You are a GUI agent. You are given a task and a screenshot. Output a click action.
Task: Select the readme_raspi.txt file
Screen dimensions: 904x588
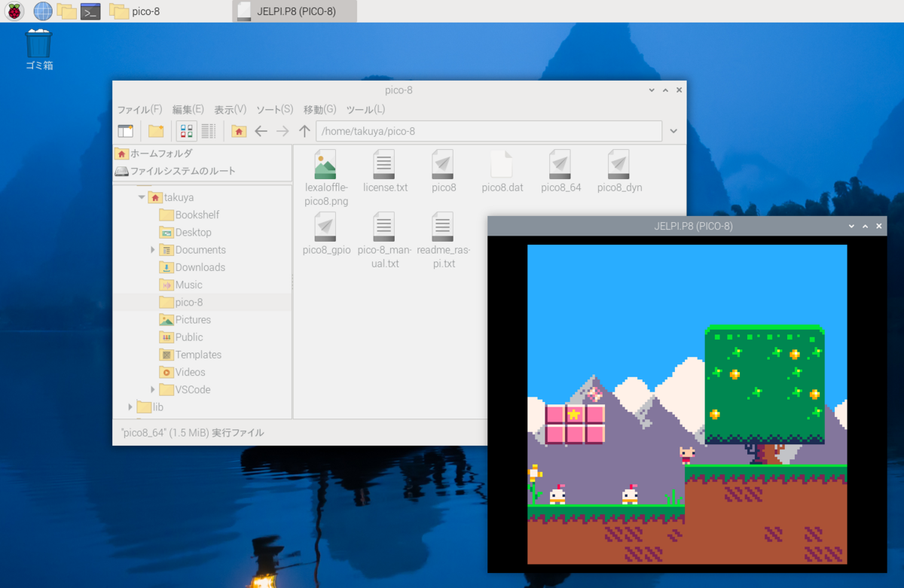point(444,241)
